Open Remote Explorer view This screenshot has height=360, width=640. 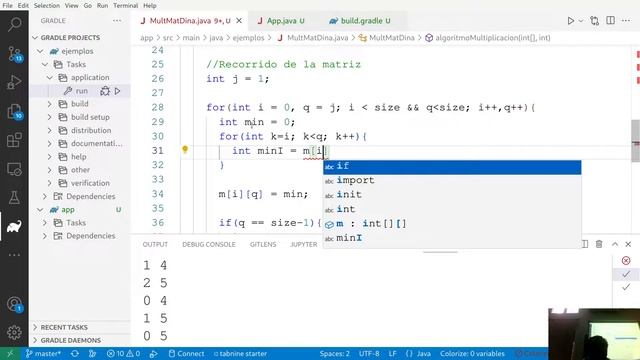[x=14, y=169]
